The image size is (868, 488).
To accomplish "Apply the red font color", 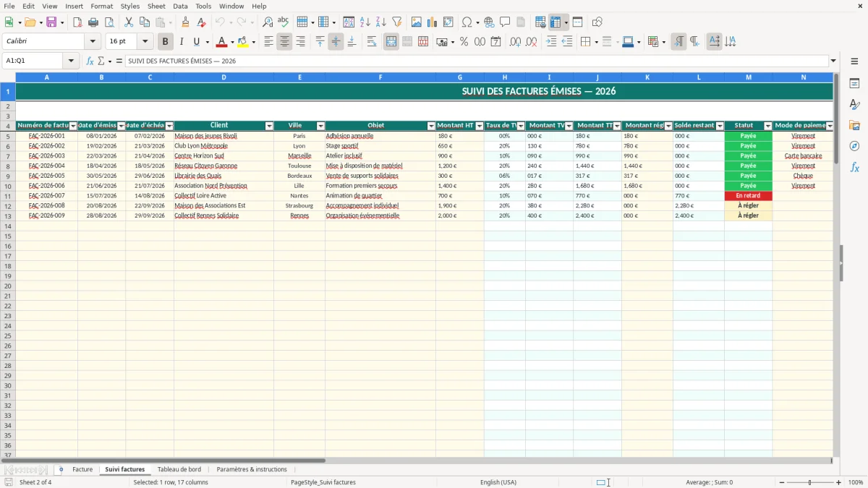I will pyautogui.click(x=221, y=42).
